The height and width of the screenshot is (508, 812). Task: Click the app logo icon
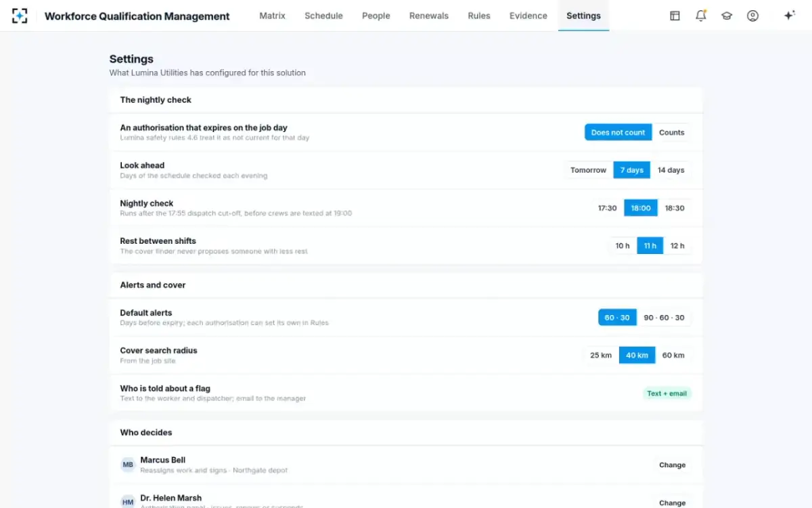click(x=20, y=16)
